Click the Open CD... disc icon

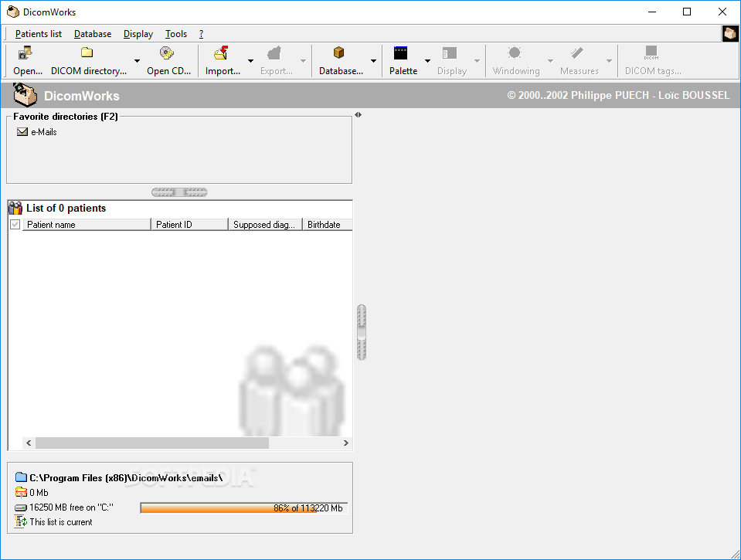click(167, 53)
